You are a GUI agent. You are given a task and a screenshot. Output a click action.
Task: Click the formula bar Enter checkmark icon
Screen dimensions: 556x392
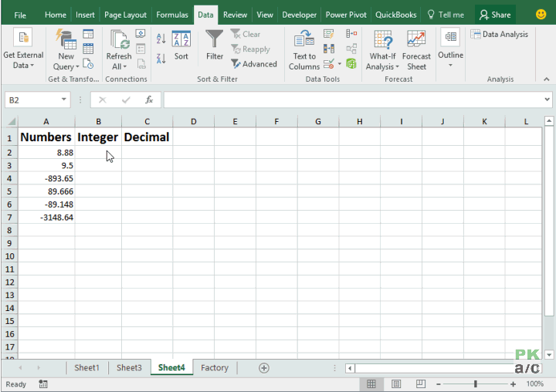(126, 100)
